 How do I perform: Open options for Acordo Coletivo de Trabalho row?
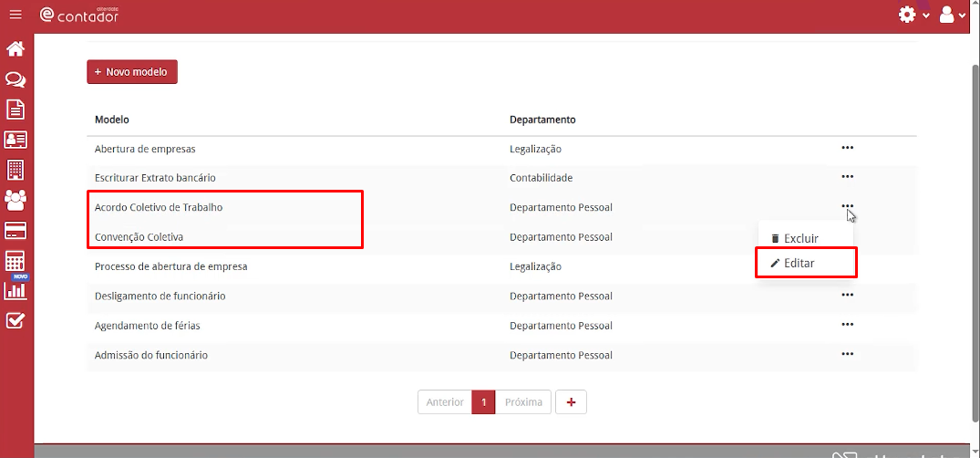point(848,206)
